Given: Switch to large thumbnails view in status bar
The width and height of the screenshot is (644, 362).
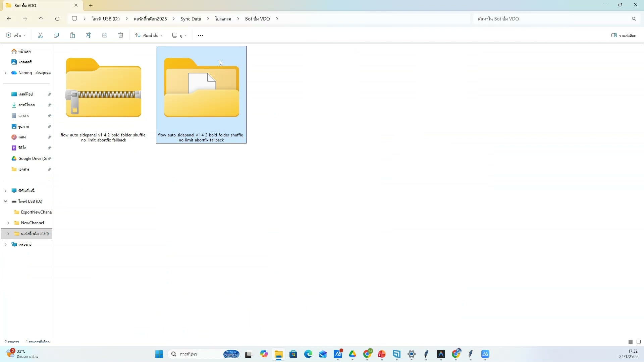Looking at the screenshot, I should (639, 342).
